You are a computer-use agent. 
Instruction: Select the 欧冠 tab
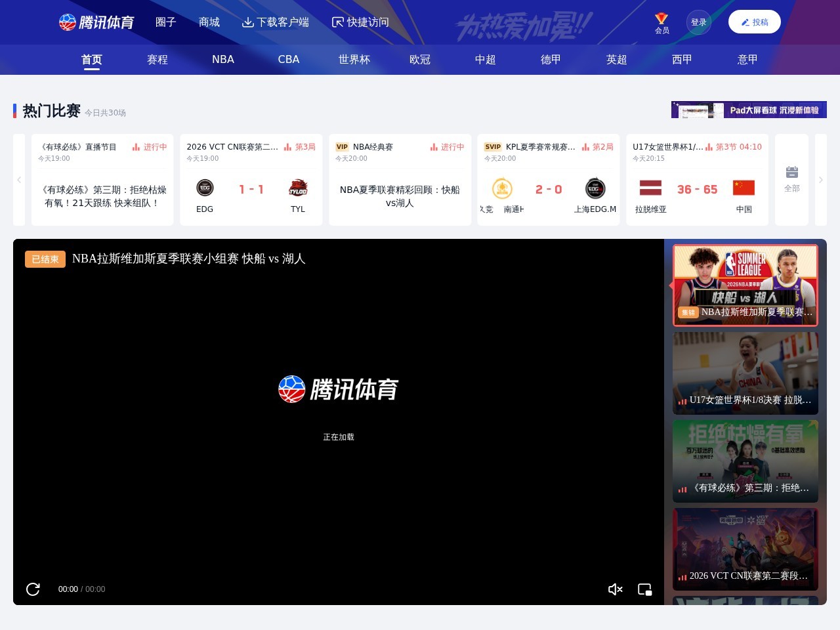420,60
